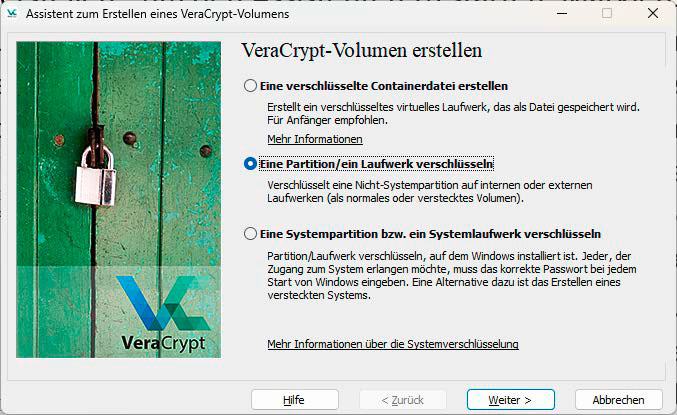This screenshot has width=677, height=415.
Task: Minimize the VeraCrypt wizard window
Action: [562, 13]
